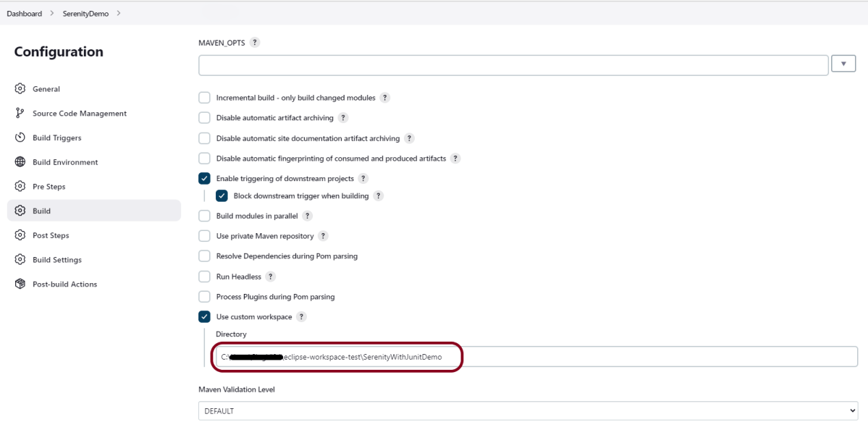Image resolution: width=868 pixels, height=430 pixels.
Task: Open Post Steps configuration section
Action: pyautogui.click(x=51, y=235)
